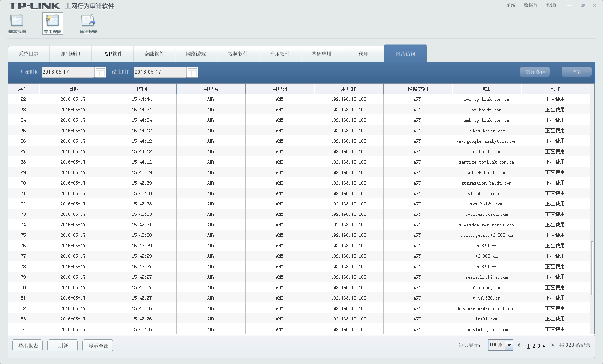Click the end date input field
This screenshot has height=364, width=603.
click(160, 72)
